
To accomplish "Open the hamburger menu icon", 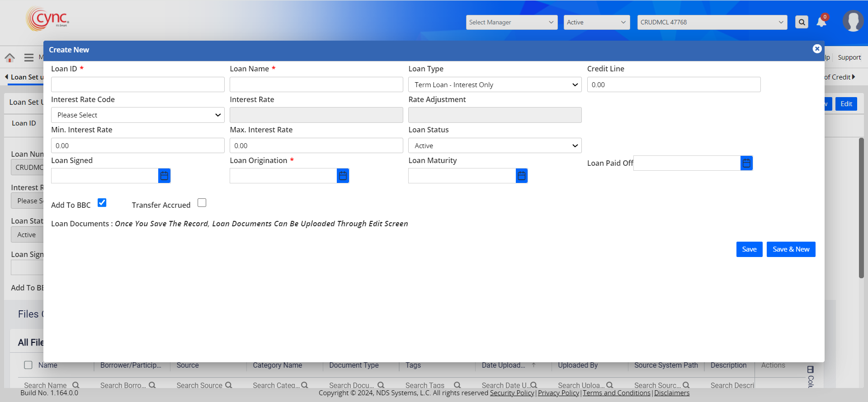I will 29,57.
